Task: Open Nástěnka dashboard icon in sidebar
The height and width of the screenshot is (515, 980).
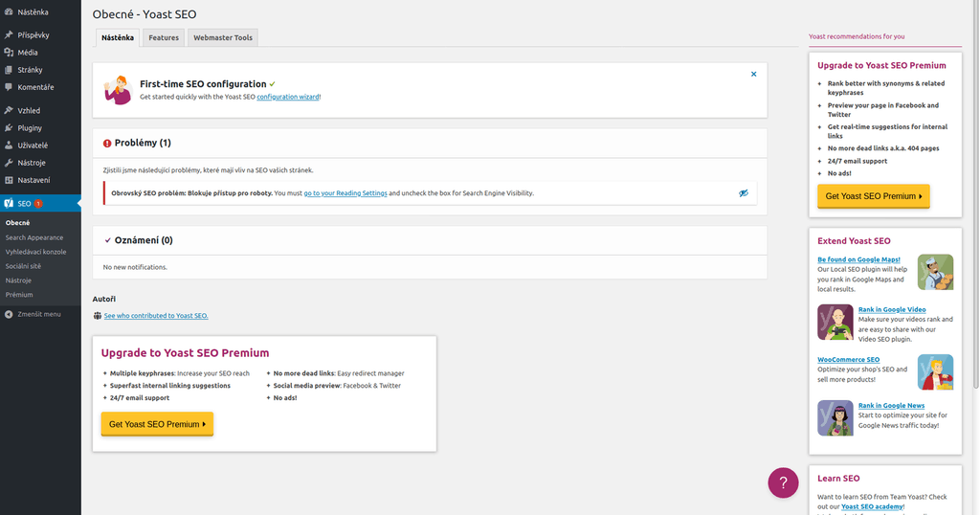Action: point(9,11)
